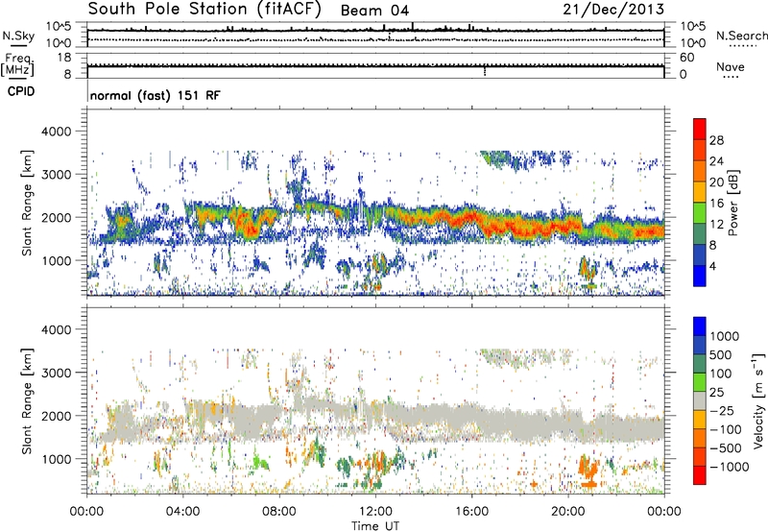The width and height of the screenshot is (768, 532).
Task: Click the "South Pole Station (fitACF)" title
Action: pyautogui.click(x=204, y=10)
